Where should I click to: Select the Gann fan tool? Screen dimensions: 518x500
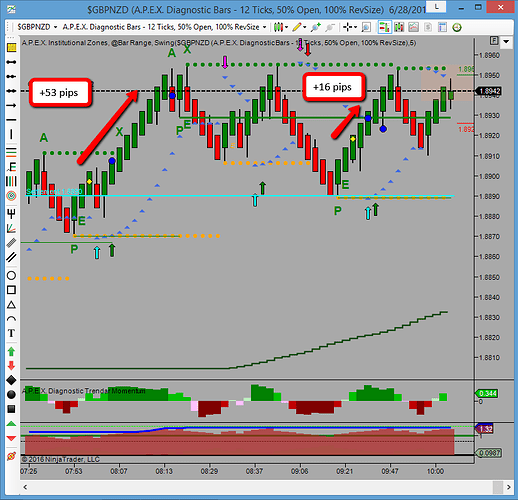[11, 228]
